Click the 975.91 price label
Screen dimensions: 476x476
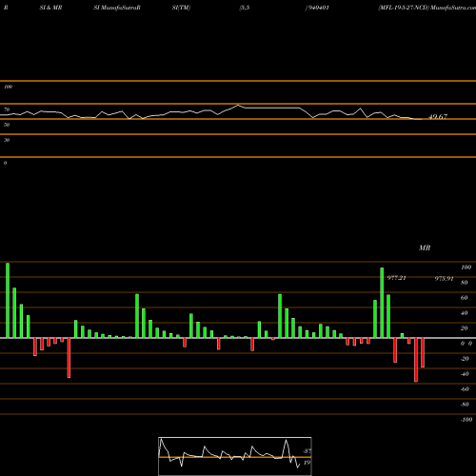point(444,279)
